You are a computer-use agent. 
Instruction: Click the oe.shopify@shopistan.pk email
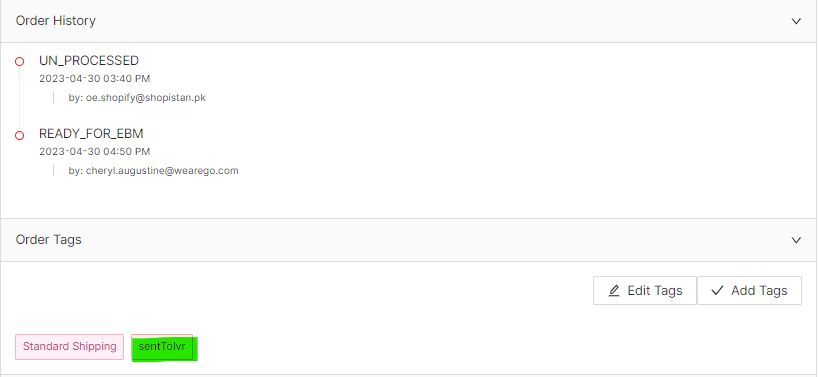[146, 98]
